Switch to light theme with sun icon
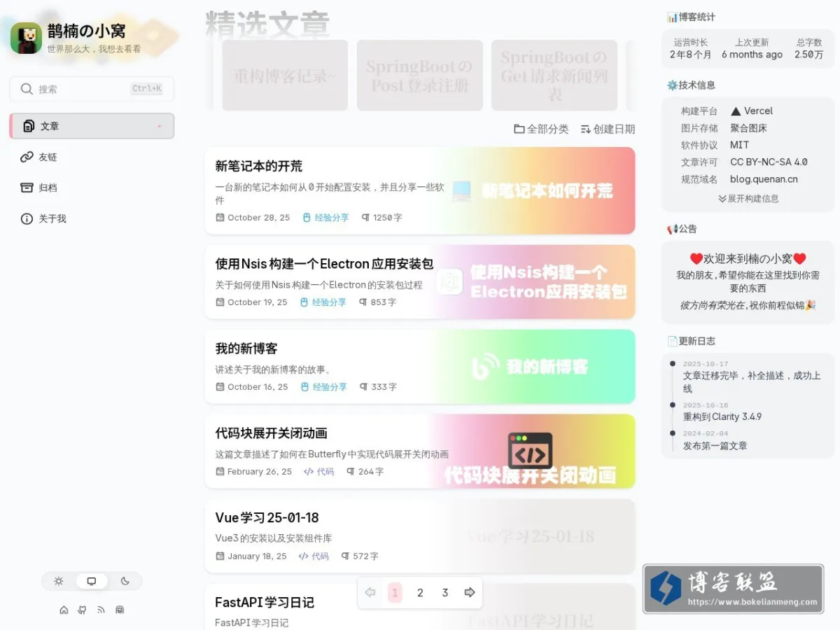Screen dimensions: 840x630 click(x=59, y=581)
